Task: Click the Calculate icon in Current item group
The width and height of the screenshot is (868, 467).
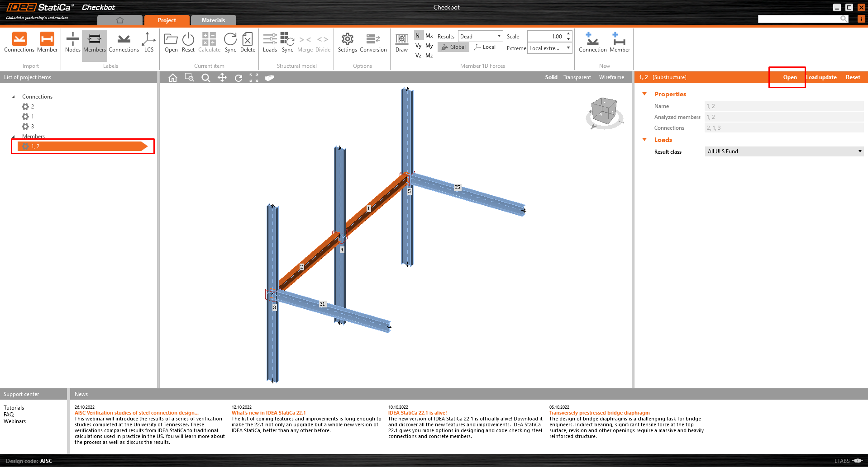Action: coord(209,43)
